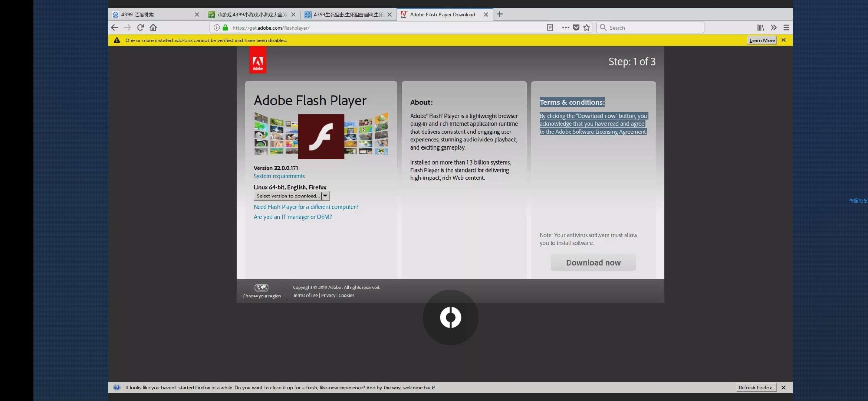Open Select version to download dropdown
The image size is (868, 401).
pyautogui.click(x=292, y=196)
